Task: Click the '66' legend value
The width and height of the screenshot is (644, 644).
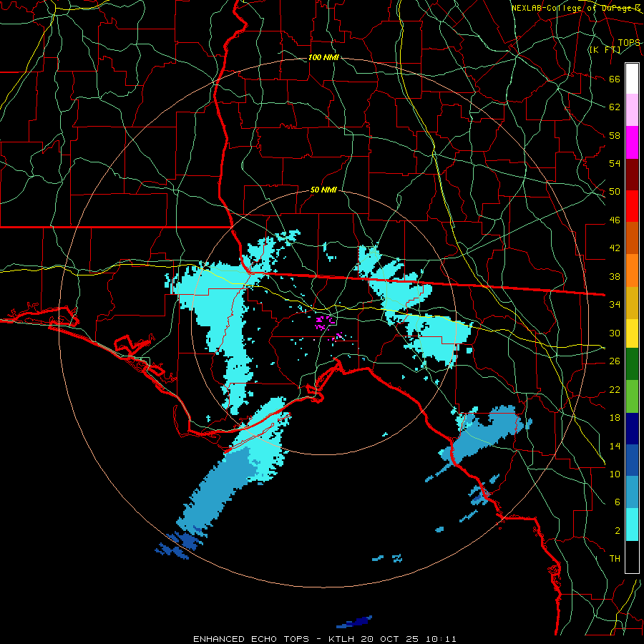Action: (x=615, y=79)
